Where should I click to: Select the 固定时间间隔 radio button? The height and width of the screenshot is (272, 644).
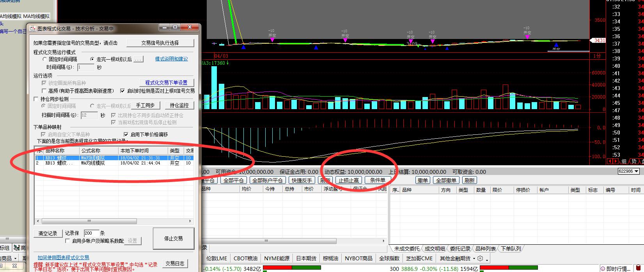44,59
